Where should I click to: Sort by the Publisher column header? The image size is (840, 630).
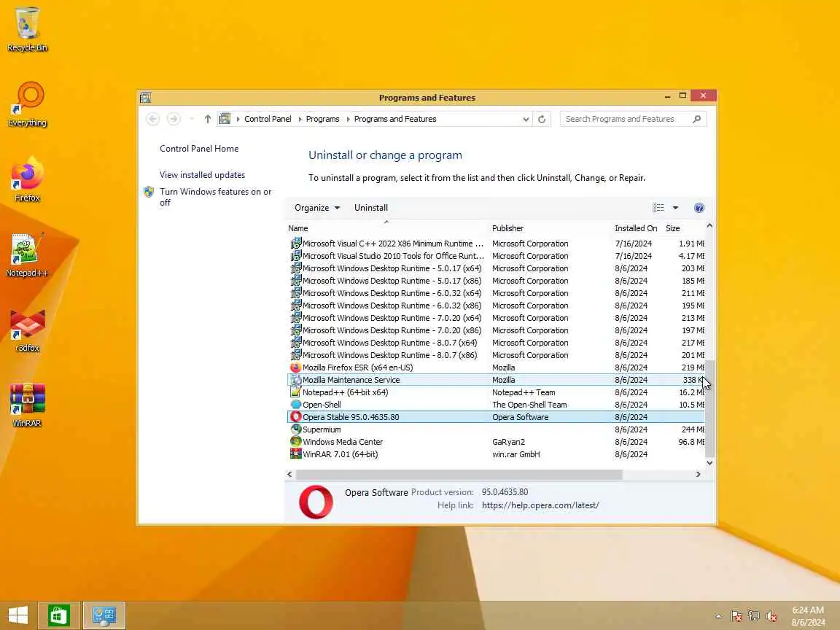(x=551, y=228)
